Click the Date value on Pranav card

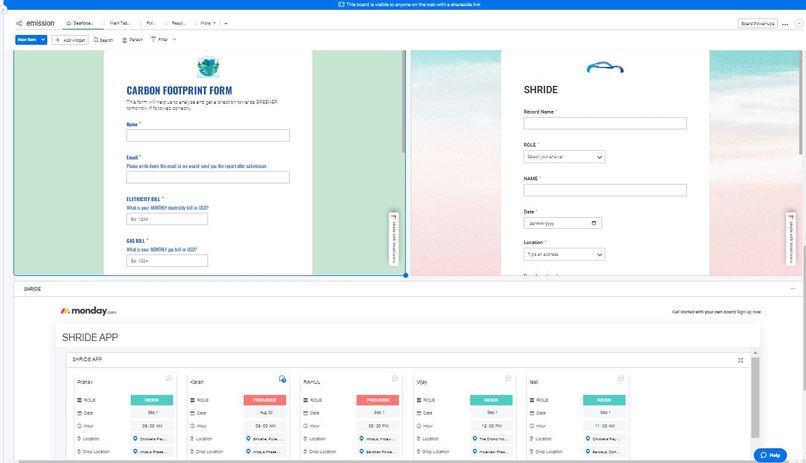pos(152,413)
